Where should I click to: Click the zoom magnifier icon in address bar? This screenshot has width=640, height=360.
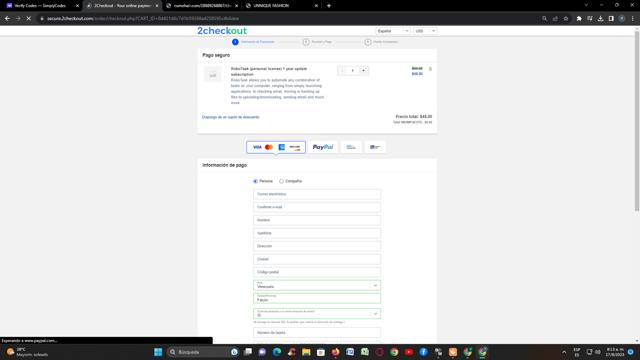(x=544, y=18)
